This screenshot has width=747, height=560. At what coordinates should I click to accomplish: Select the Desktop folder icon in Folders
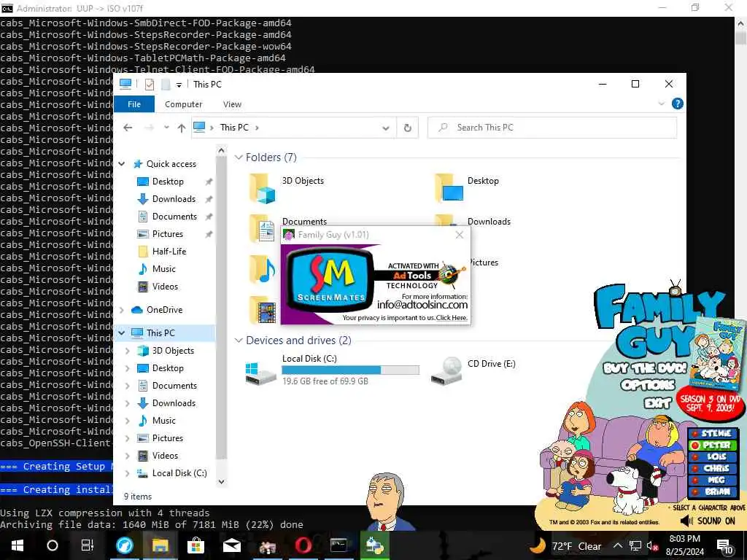click(x=449, y=187)
